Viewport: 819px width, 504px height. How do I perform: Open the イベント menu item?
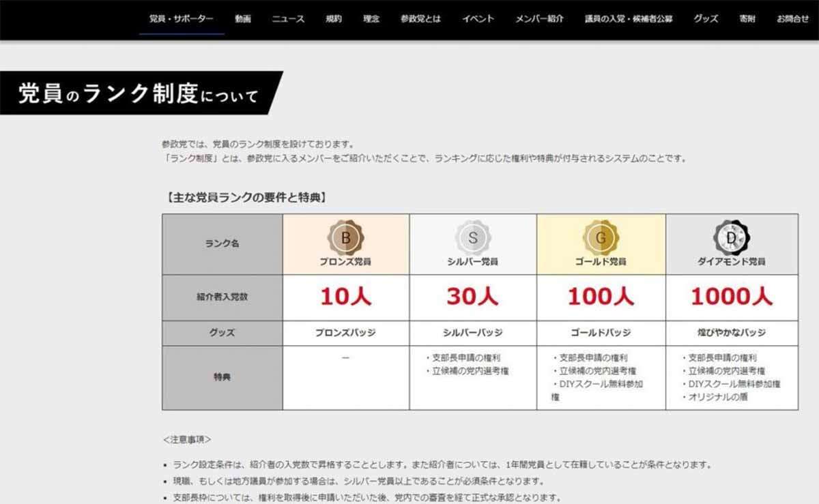tap(478, 19)
